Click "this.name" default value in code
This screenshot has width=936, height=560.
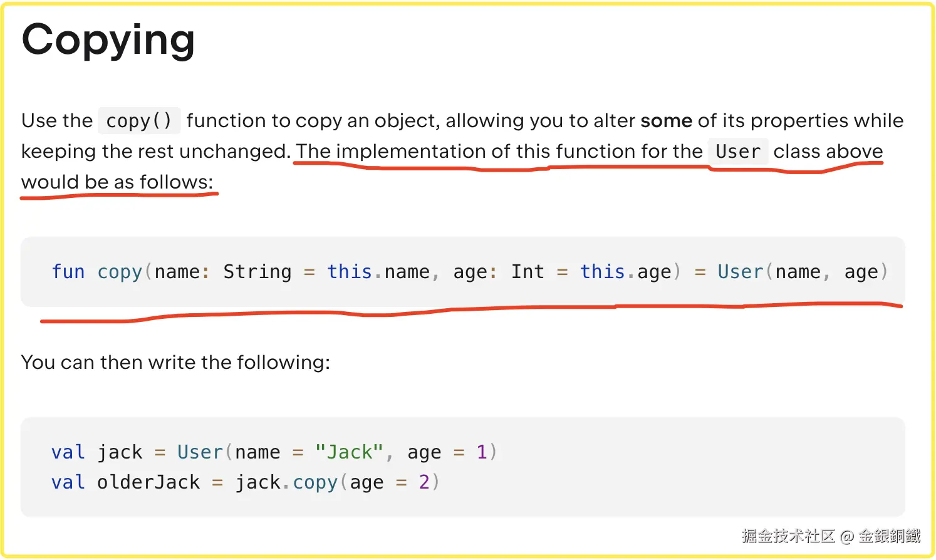pos(378,272)
